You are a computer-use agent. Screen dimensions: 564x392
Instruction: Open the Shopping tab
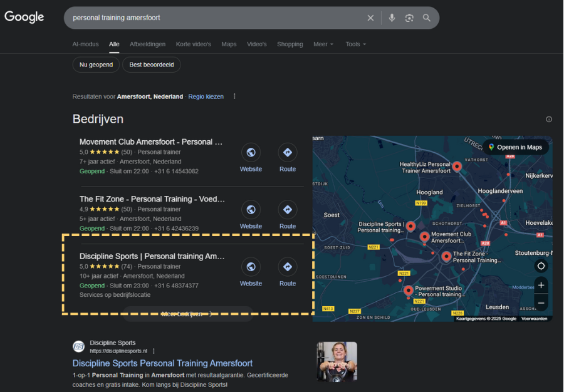290,44
